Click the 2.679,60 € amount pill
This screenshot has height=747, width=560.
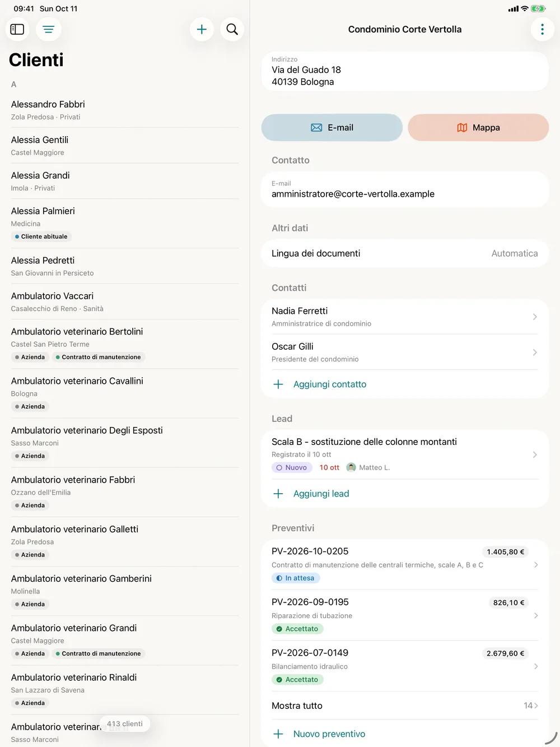tap(506, 653)
